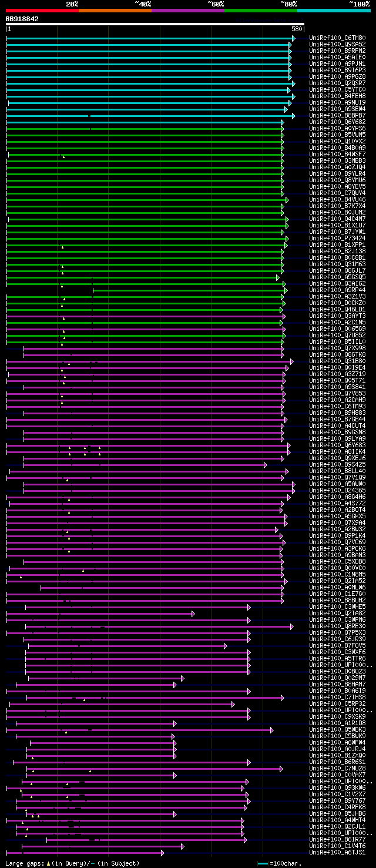The height and width of the screenshot is (868, 376).
Task: Select label UniRef100_C5XDB8
Action: pyautogui.click(x=337, y=562)
